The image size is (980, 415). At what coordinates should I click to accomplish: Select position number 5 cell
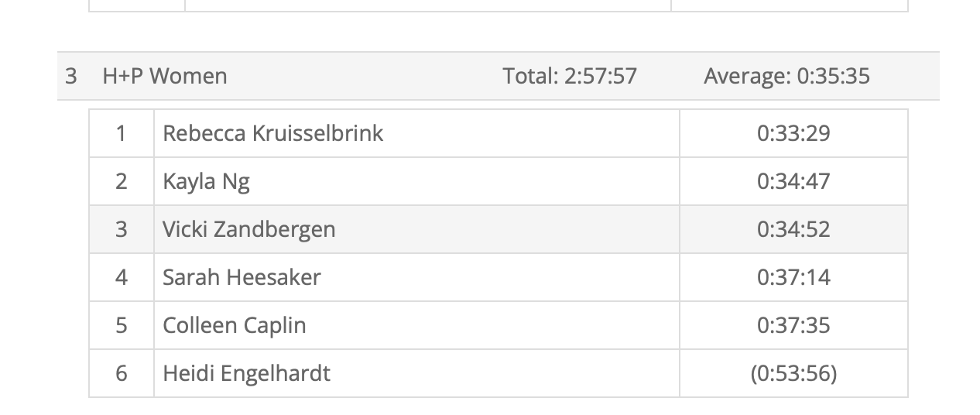(122, 325)
